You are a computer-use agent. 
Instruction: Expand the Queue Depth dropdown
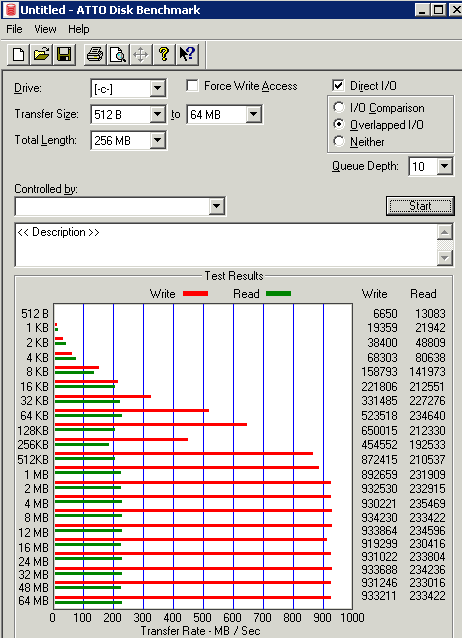(x=444, y=166)
